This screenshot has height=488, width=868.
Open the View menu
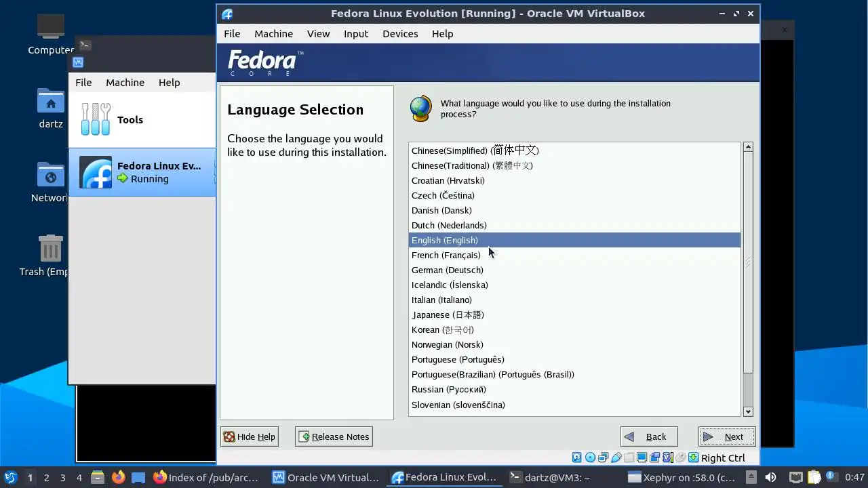pyautogui.click(x=318, y=33)
